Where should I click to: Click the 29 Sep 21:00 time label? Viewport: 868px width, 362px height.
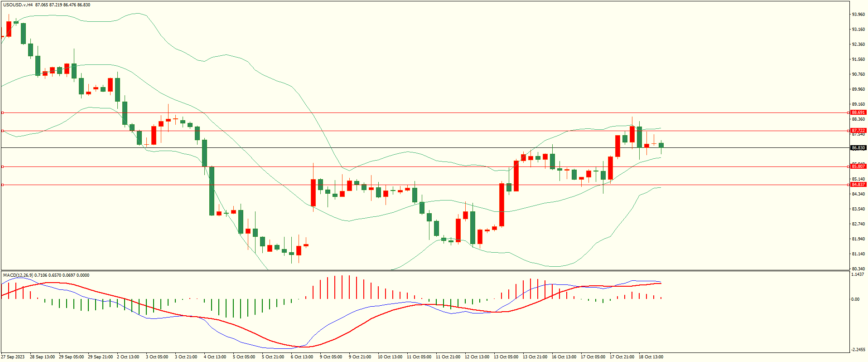[101, 357]
